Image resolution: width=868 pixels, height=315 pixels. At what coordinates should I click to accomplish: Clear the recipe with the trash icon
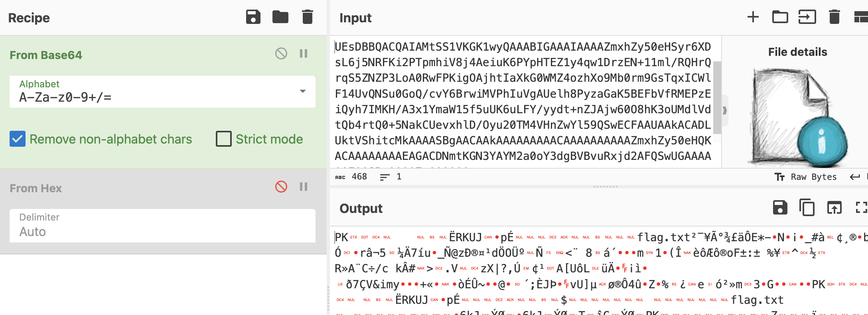(307, 17)
